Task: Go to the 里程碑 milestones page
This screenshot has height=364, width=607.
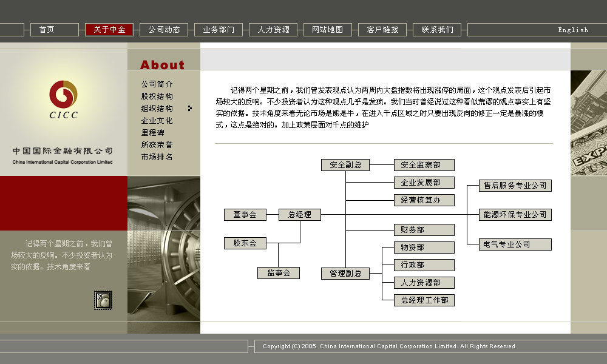Action: point(153,133)
